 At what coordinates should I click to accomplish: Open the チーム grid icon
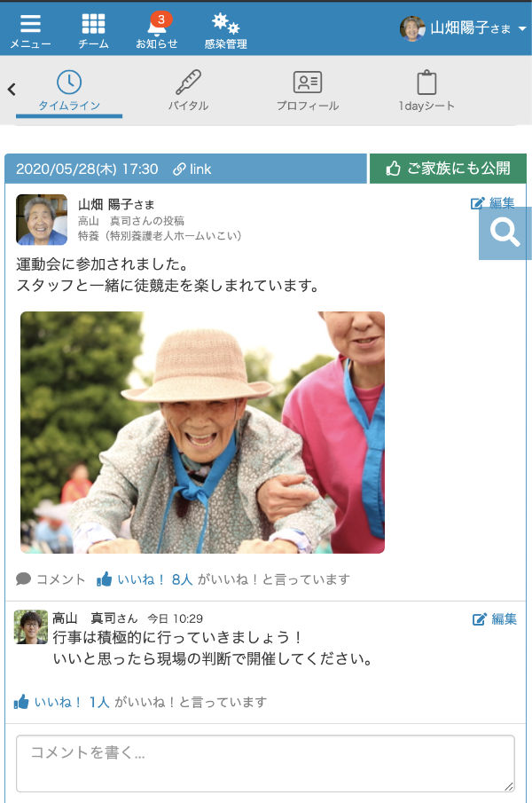93,31
